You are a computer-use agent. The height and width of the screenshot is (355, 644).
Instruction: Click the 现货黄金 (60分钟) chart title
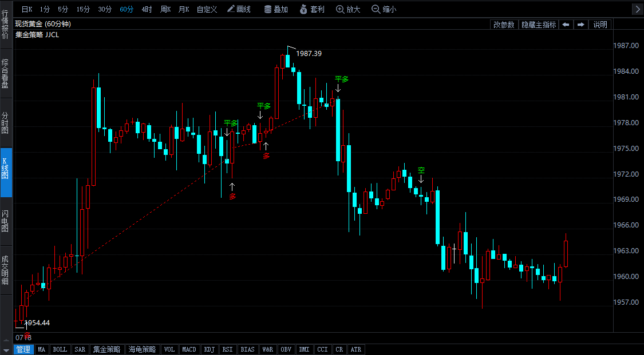[x=43, y=24]
